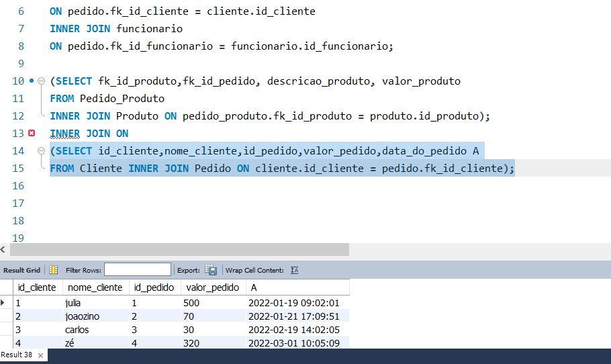This screenshot has height=364, width=611.
Task: Click the horizontal editor scrollbar
Action: 180,249
